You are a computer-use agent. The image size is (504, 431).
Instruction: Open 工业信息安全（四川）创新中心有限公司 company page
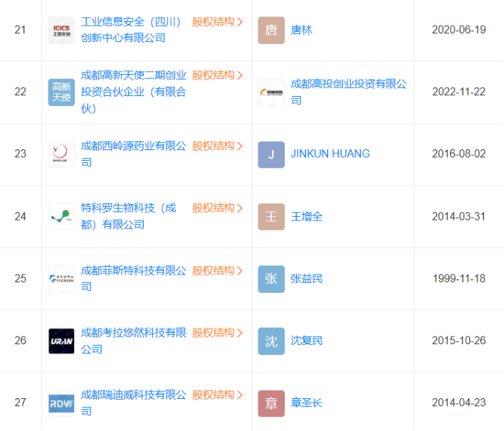point(131,30)
